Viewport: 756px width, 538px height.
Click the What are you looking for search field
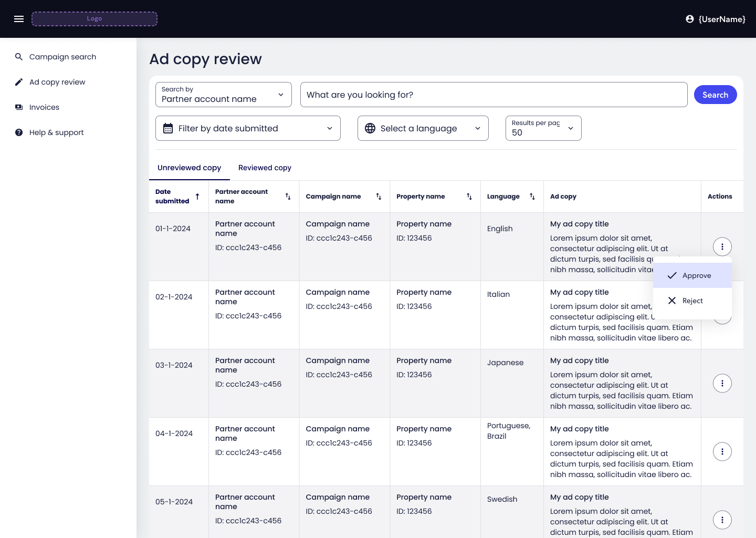point(493,95)
